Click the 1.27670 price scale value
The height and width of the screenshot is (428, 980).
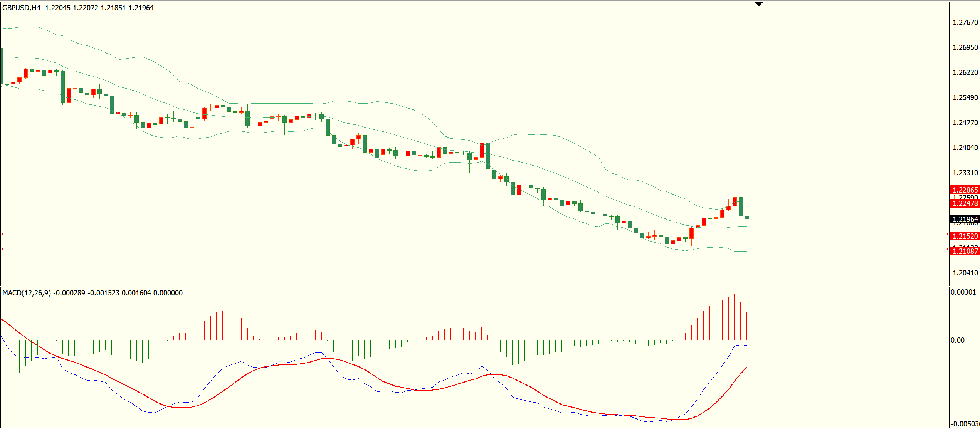click(x=965, y=22)
